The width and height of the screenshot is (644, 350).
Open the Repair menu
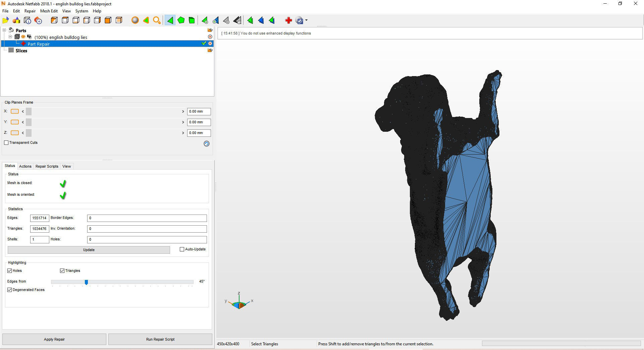coord(30,11)
